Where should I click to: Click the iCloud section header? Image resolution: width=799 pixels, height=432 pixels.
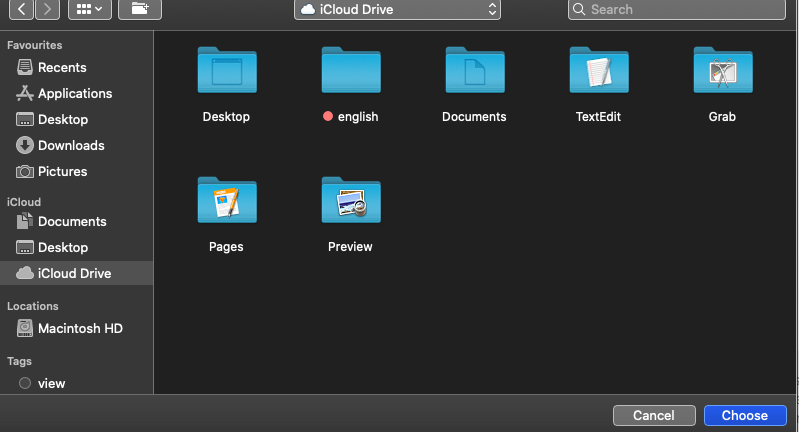pyautogui.click(x=23, y=202)
